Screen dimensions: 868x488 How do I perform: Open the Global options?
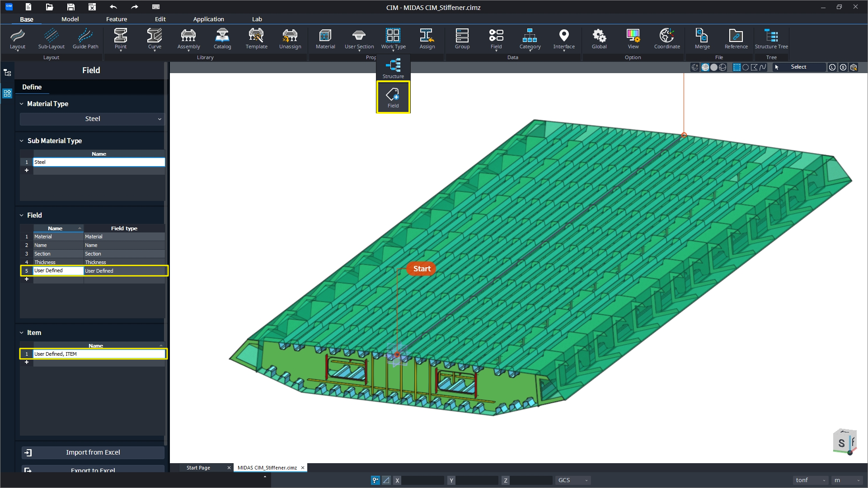click(599, 39)
